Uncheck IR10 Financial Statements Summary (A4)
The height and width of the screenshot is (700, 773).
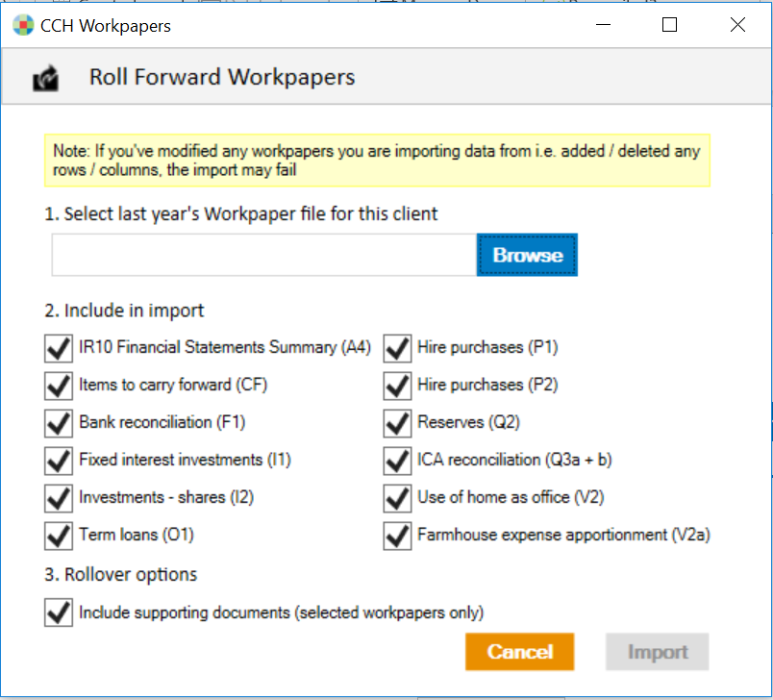[59, 348]
